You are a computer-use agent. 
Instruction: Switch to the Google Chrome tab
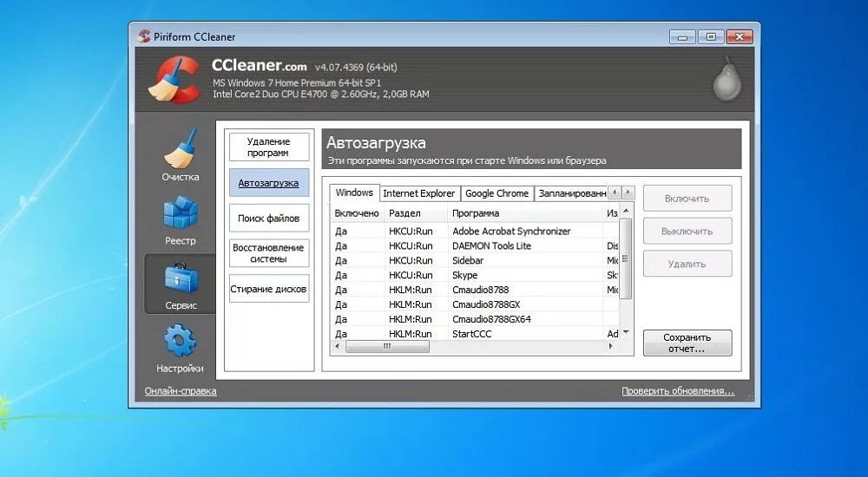click(496, 193)
